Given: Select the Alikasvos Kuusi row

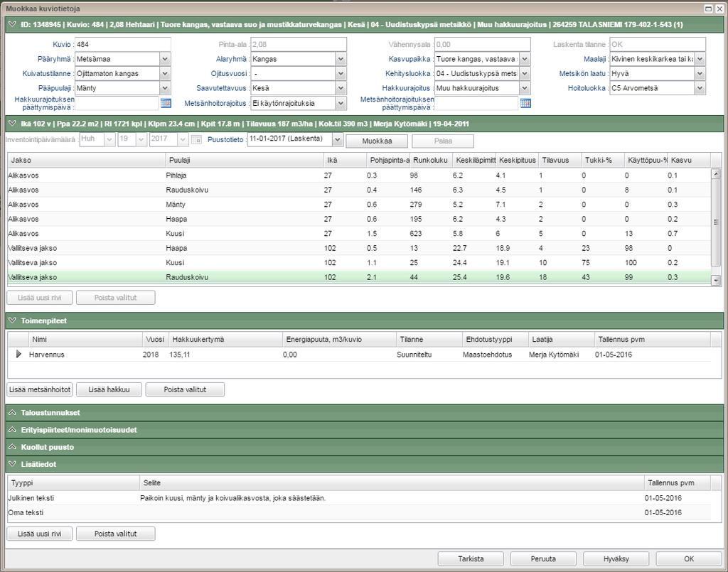Looking at the screenshot, I should tap(358, 233).
